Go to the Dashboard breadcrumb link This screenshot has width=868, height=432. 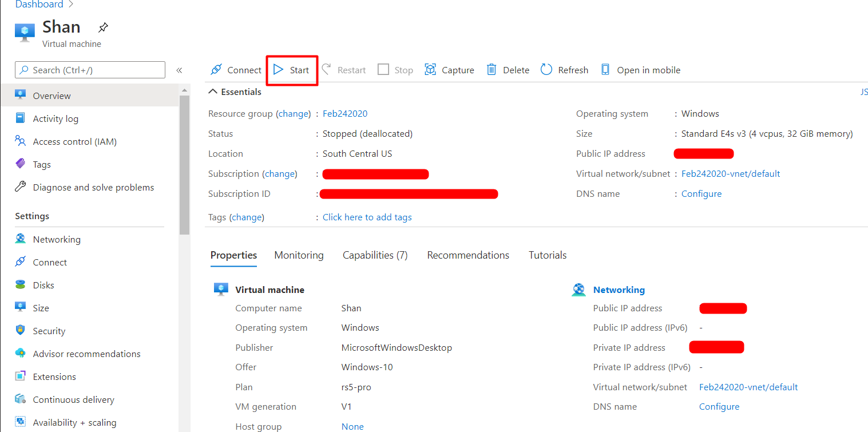[39, 5]
